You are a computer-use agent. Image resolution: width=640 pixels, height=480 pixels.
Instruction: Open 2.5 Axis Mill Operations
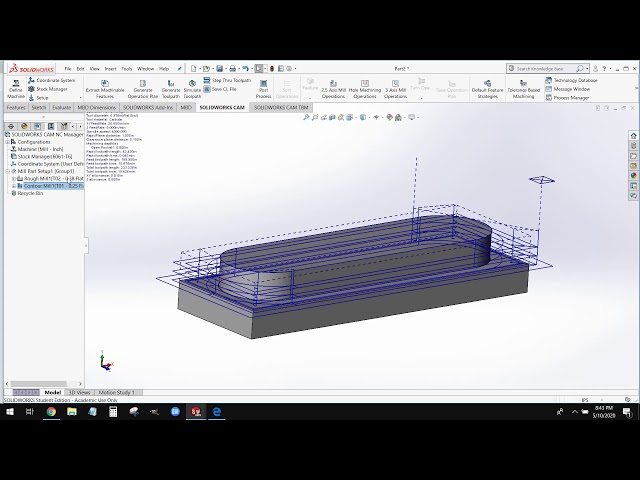[333, 89]
